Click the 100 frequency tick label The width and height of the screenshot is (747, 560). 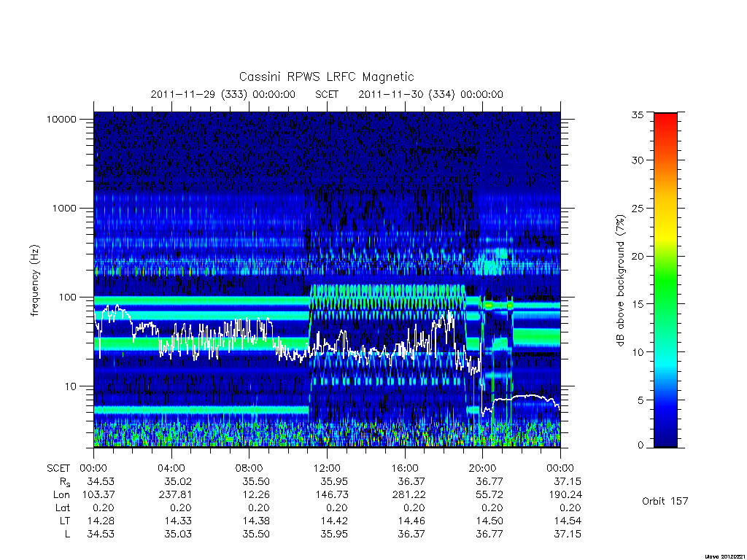67,297
